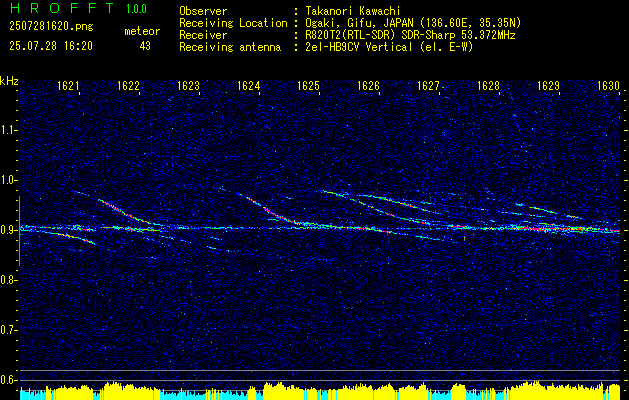Click the Receiving antenna label

coord(230,47)
